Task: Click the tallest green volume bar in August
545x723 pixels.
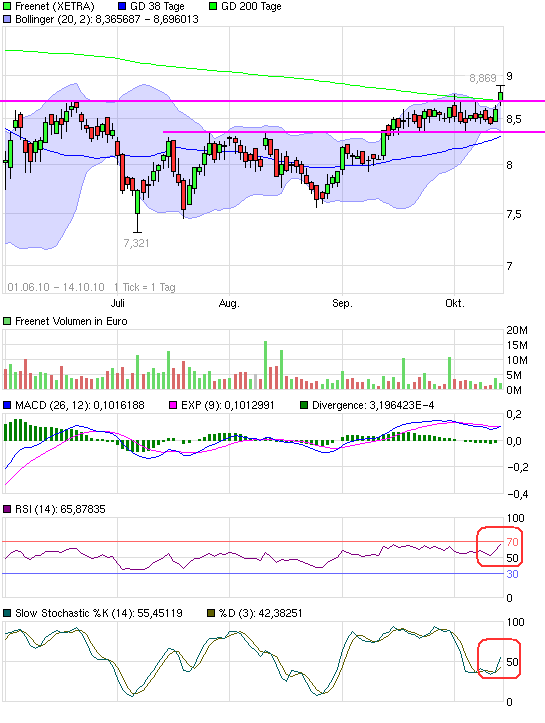Action: pos(265,365)
